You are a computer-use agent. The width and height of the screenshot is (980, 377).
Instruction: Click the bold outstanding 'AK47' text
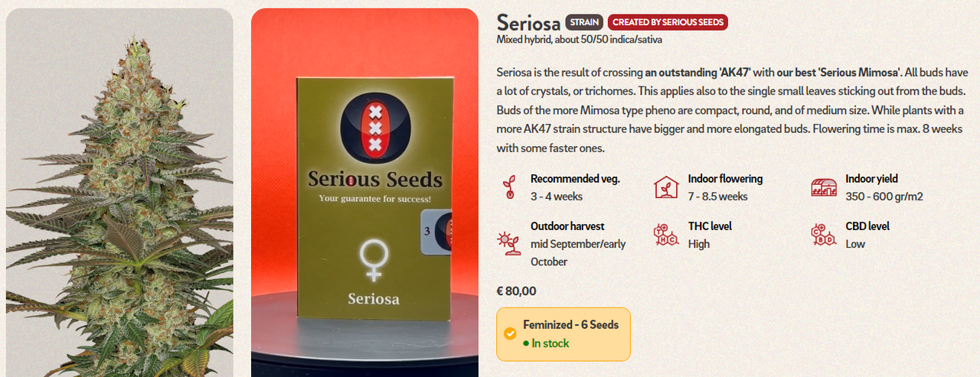coord(699,73)
